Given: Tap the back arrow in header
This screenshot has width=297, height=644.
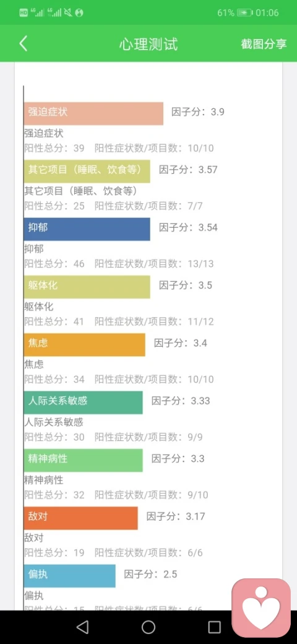Looking at the screenshot, I should pyautogui.click(x=23, y=43).
